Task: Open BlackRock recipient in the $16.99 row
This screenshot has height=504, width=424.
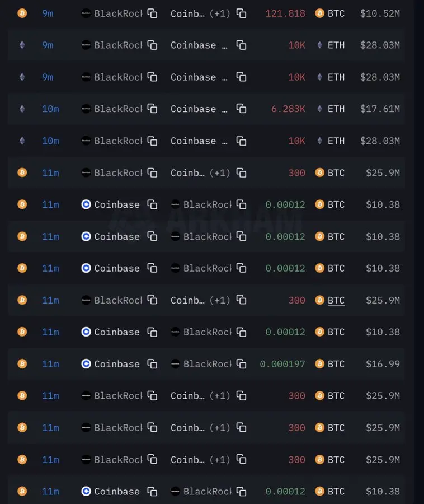Action: (208, 364)
